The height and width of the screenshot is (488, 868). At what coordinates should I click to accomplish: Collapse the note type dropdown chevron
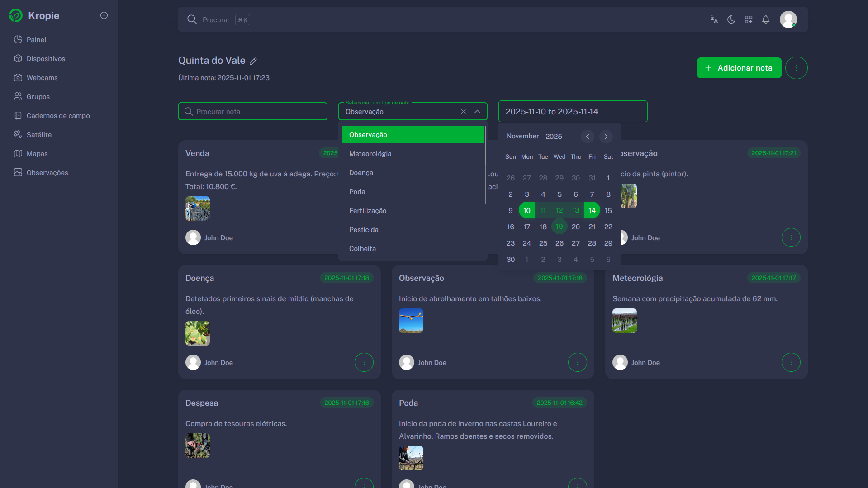tap(477, 111)
